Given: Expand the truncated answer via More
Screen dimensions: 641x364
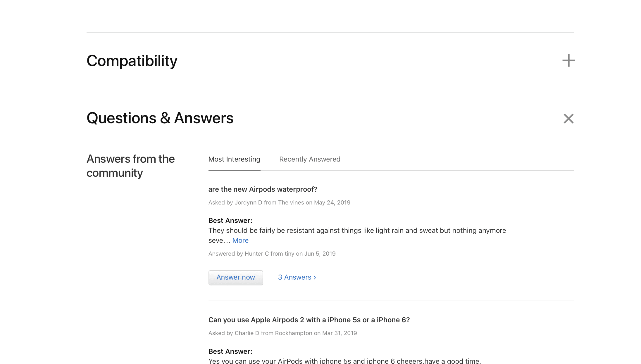Looking at the screenshot, I should [x=240, y=240].
